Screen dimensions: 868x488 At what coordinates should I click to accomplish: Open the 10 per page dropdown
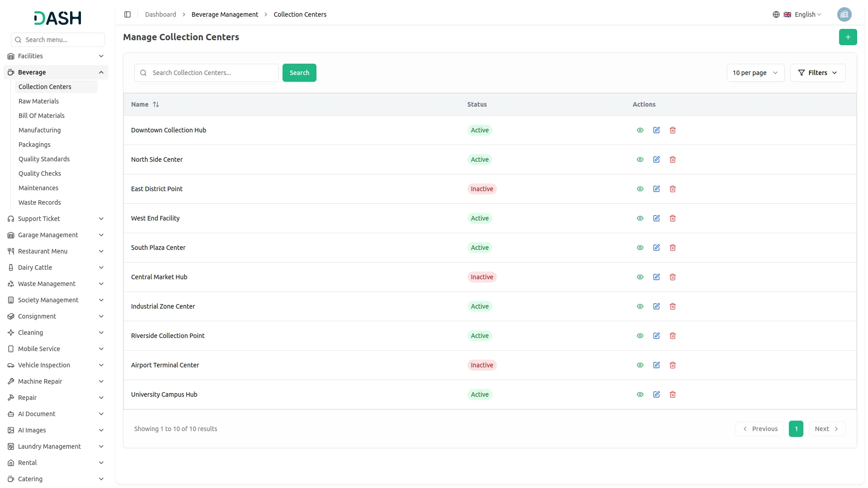pos(755,73)
